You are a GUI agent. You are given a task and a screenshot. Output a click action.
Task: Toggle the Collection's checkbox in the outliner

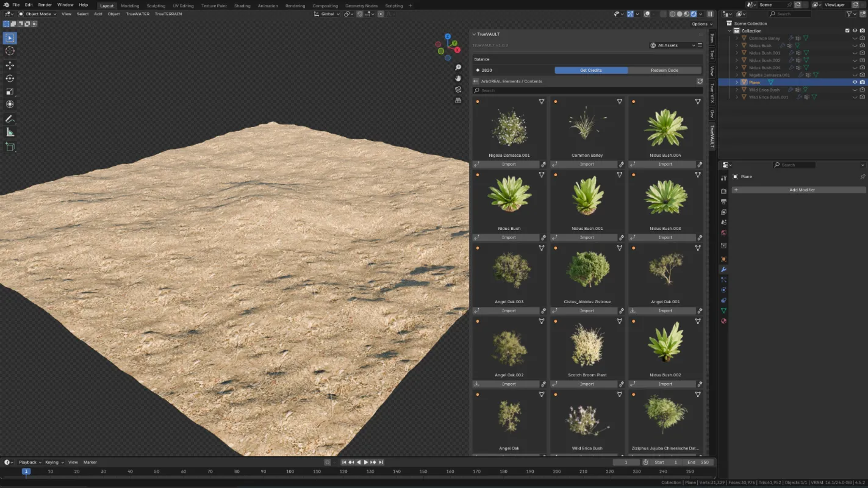point(847,30)
